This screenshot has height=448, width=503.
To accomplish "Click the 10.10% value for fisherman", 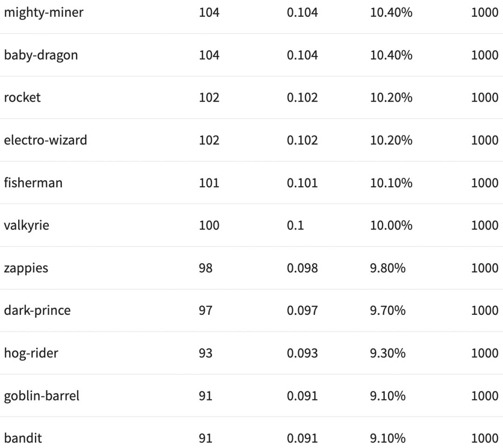I will pyautogui.click(x=391, y=183).
